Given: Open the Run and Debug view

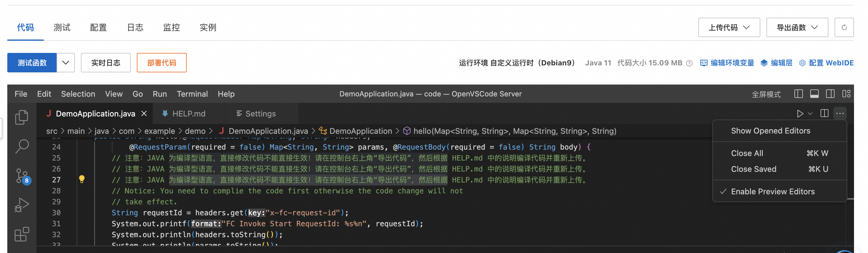Looking at the screenshot, I should tap(22, 205).
